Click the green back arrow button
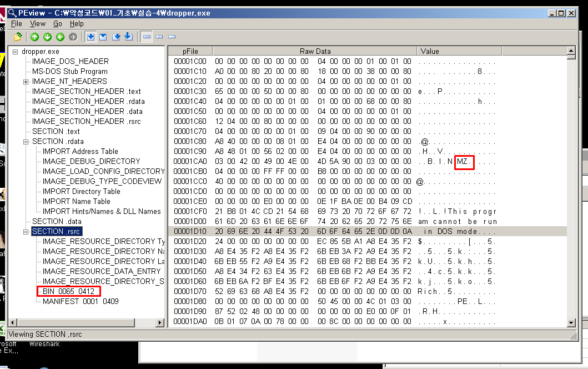The width and height of the screenshot is (588, 369). click(61, 37)
